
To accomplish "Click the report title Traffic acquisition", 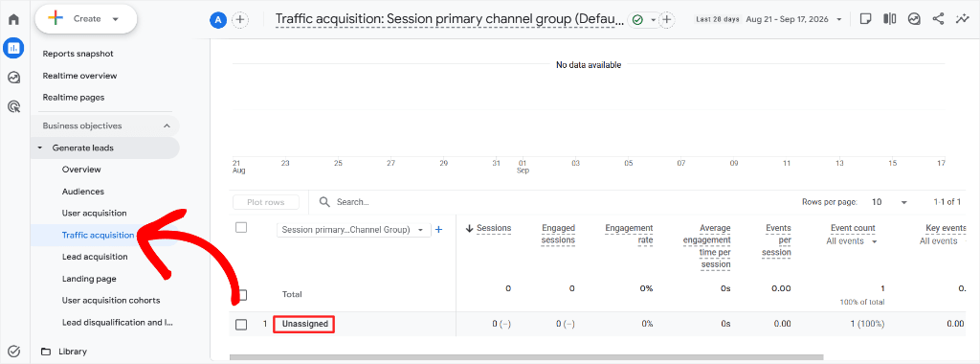I will coord(450,19).
